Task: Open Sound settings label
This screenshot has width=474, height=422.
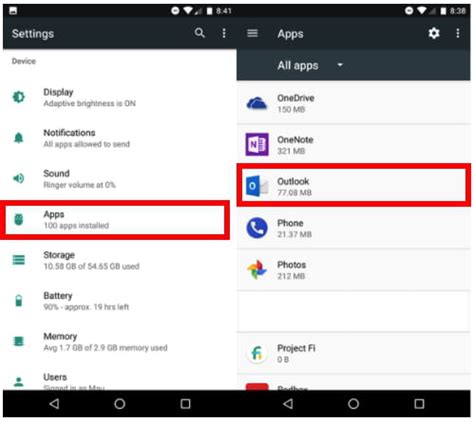Action: point(56,173)
